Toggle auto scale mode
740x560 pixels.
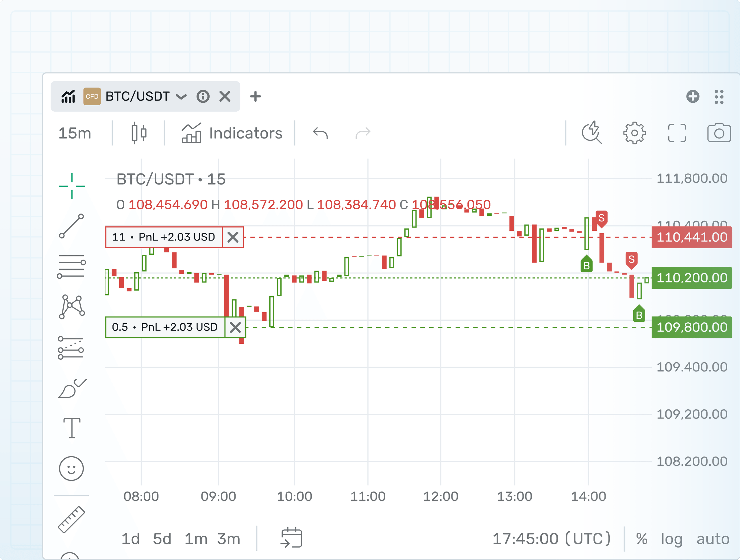(713, 539)
